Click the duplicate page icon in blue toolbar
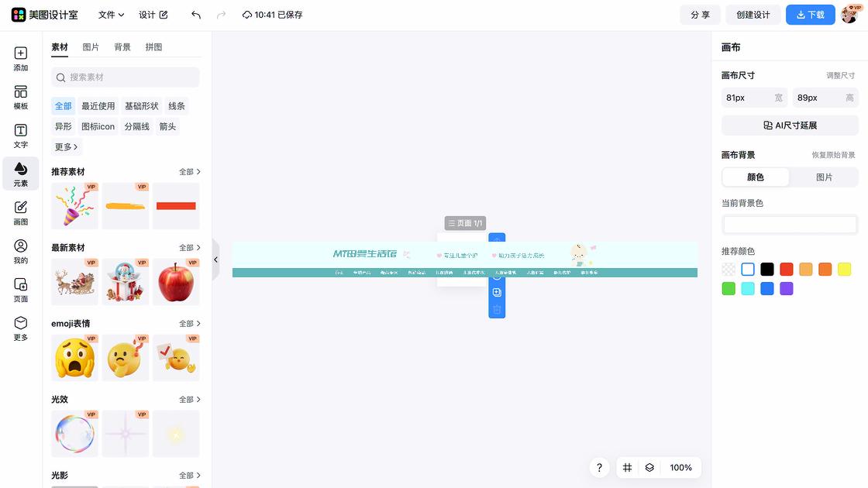This screenshot has height=488, width=868. coord(497,292)
